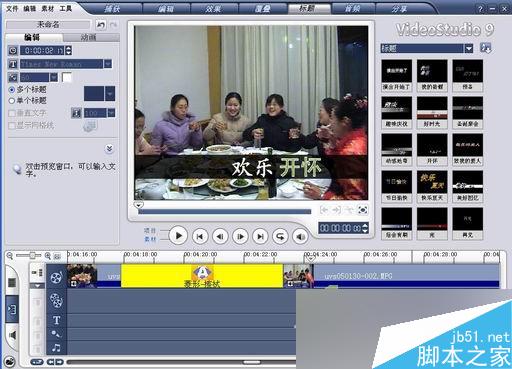Screen dimensions: 512x369
Task: Click the zoom in magnifier on timeline
Action: pyautogui.click(x=48, y=256)
